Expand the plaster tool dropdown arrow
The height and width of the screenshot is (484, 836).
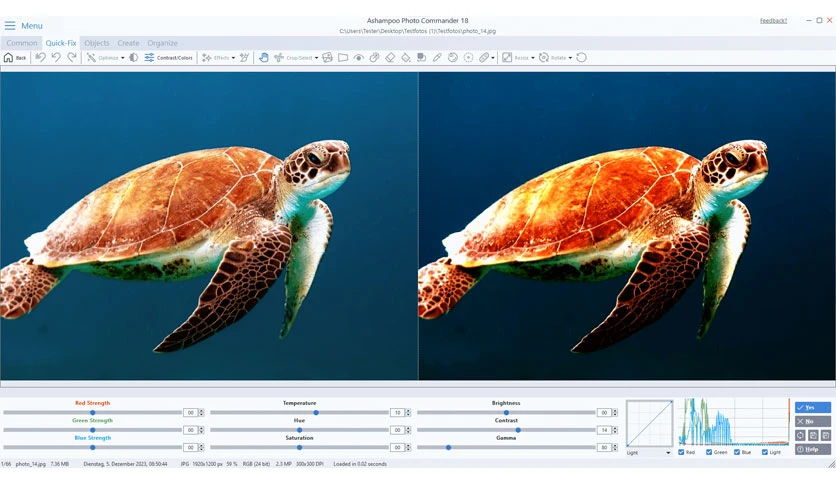493,58
